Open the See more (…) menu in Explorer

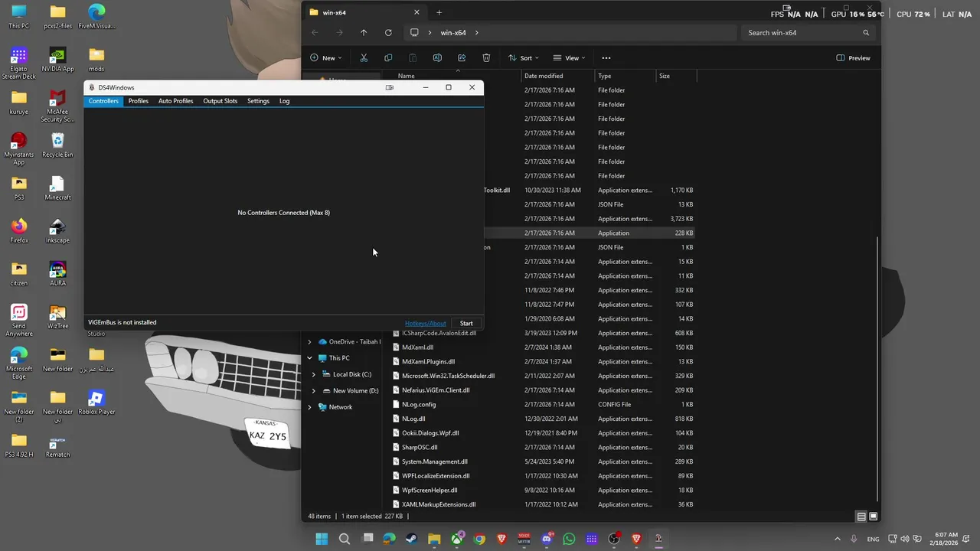606,58
